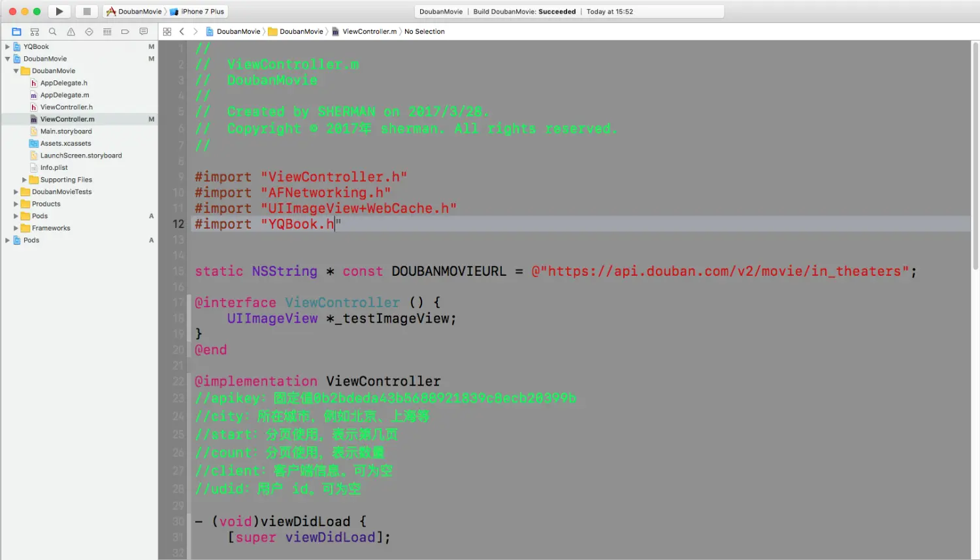
Task: Click ViewController.m in jump bar
Action: [365, 31]
